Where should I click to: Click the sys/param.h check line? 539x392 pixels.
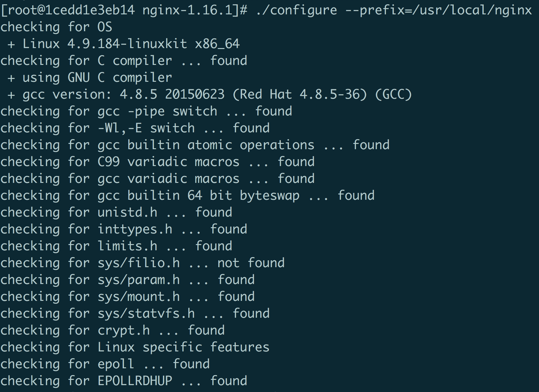127,280
